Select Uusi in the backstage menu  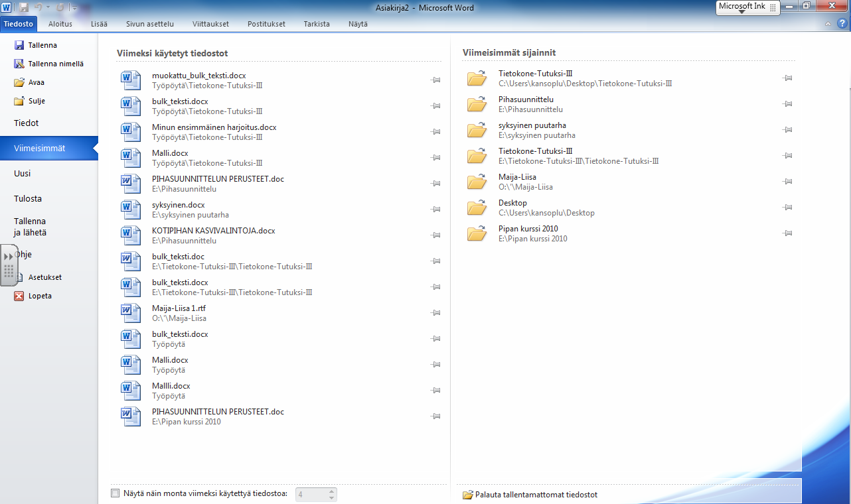tap(49, 174)
